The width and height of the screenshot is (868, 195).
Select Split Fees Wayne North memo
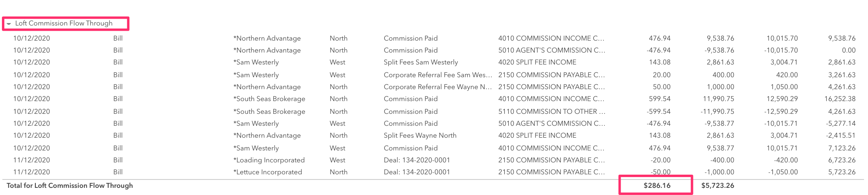[x=420, y=135]
